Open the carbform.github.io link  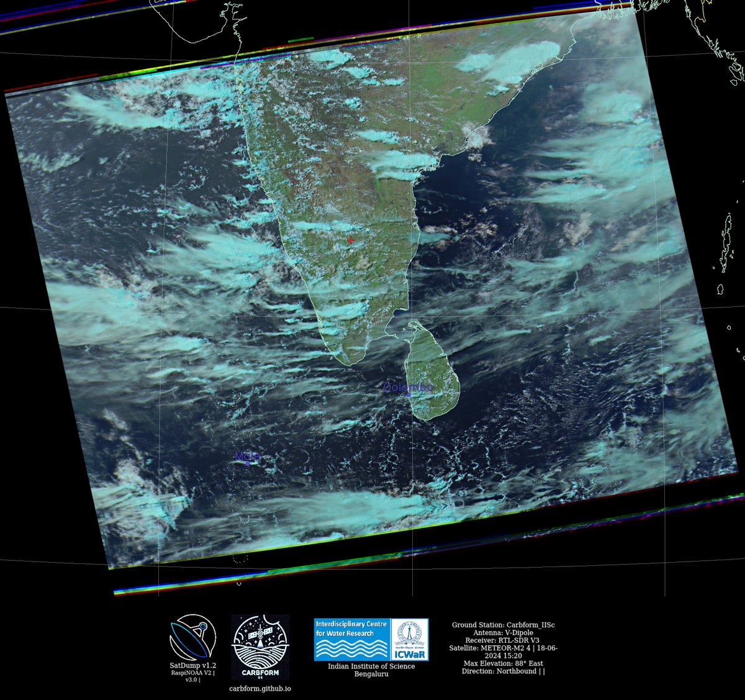click(260, 688)
